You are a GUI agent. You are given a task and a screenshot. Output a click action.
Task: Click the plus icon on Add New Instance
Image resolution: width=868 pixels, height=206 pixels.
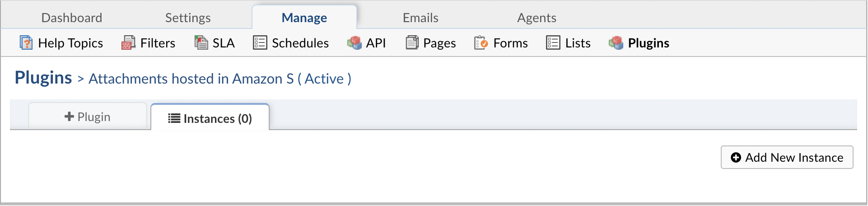(x=736, y=157)
